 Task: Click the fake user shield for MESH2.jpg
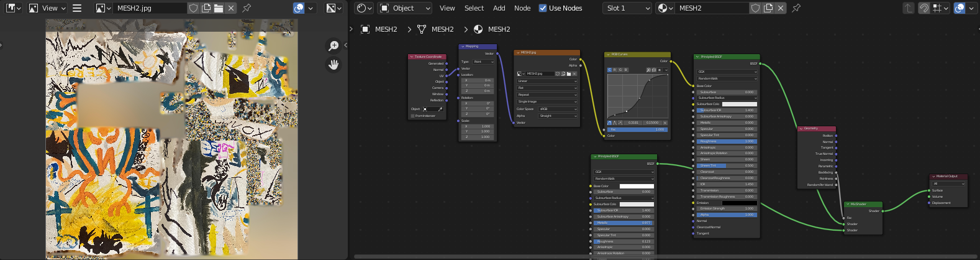(x=193, y=8)
